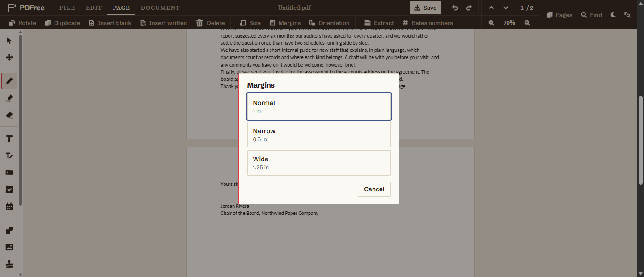The height and width of the screenshot is (277, 644).
Task: Select the add text tool
Action: click(9, 138)
